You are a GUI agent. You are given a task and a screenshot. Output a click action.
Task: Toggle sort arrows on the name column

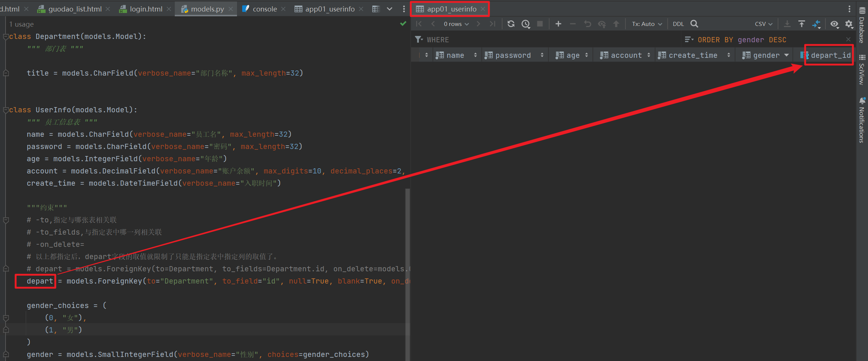click(475, 55)
